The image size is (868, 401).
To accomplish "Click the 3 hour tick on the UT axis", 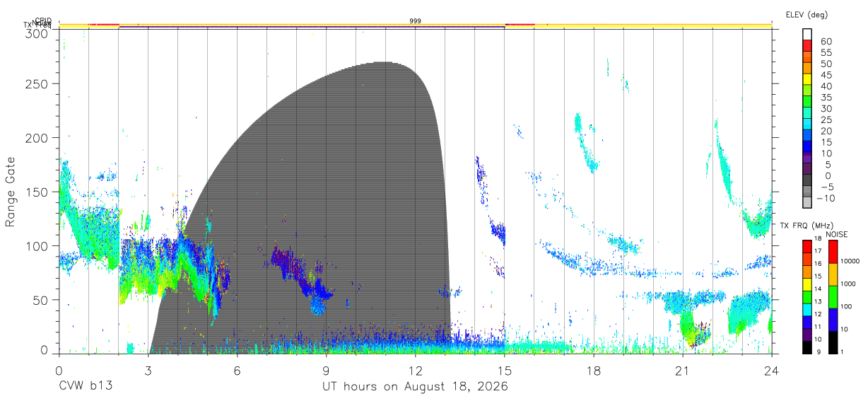I will (x=148, y=369).
